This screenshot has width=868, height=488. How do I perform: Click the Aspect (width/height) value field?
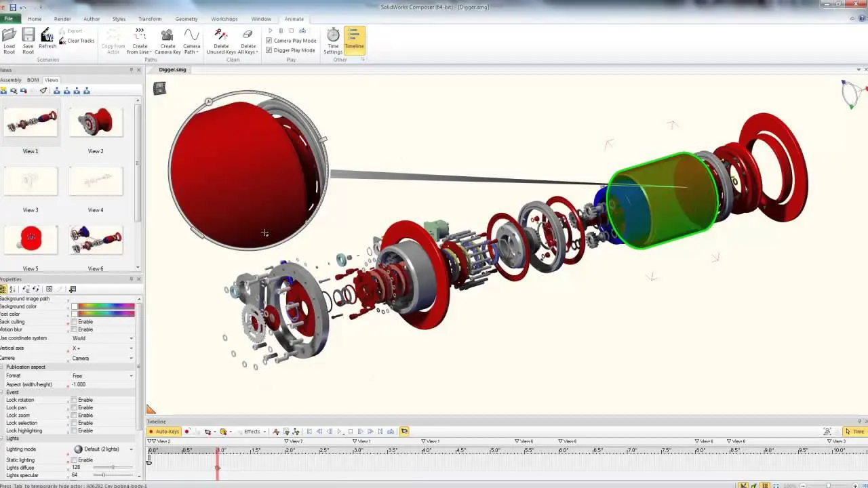click(103, 384)
